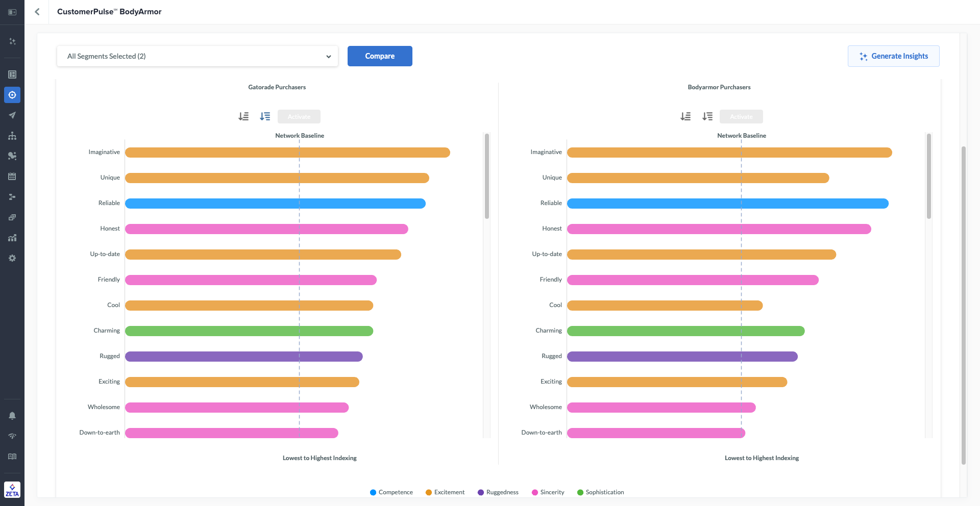Select the highlighted target sidebar icon
This screenshot has width=980, height=506.
[x=12, y=95]
